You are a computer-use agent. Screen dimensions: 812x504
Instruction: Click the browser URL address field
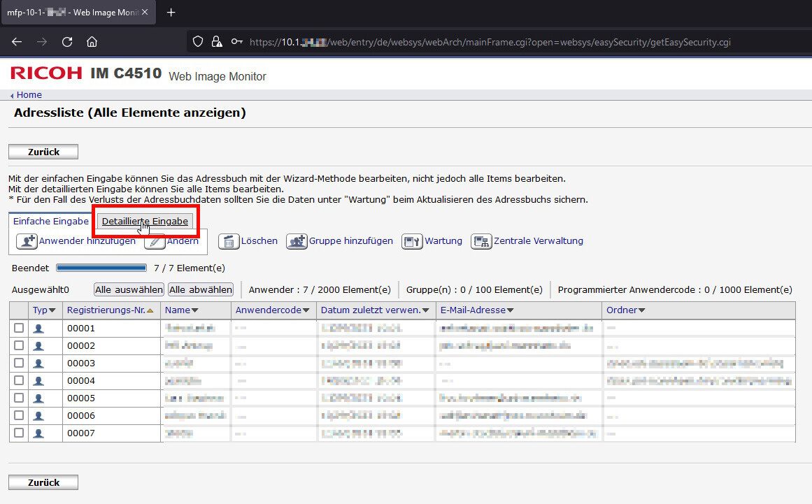tap(490, 42)
